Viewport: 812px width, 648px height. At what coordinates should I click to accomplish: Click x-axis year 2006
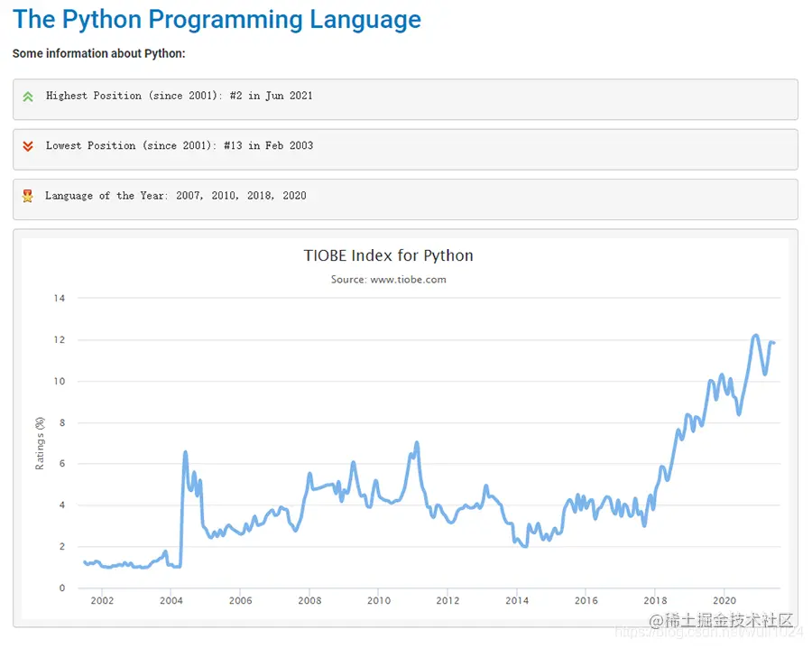click(x=240, y=600)
